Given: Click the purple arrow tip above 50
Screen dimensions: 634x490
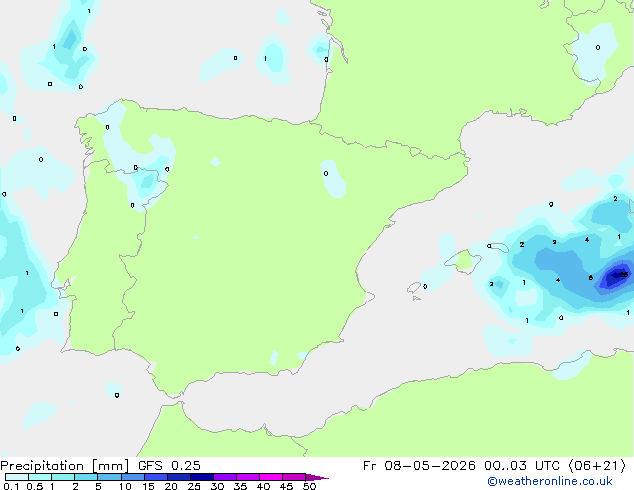Looking at the screenshot, I should coord(317,477).
